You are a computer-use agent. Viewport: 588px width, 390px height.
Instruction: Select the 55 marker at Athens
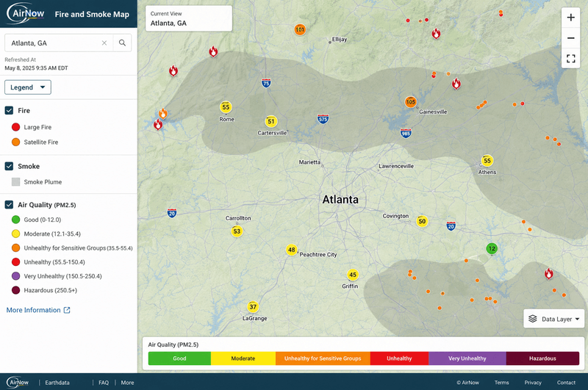pyautogui.click(x=487, y=161)
